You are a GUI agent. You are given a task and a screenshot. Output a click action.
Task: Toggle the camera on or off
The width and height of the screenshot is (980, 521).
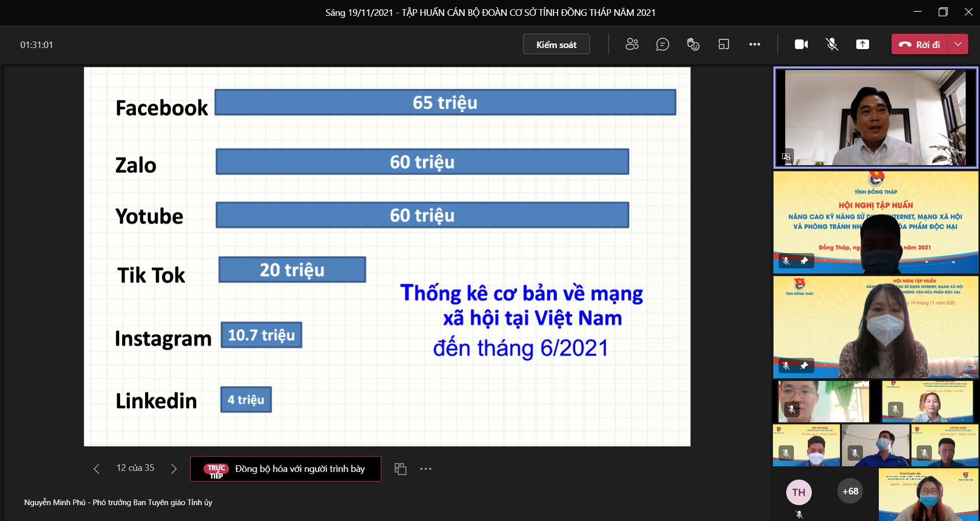coord(802,44)
